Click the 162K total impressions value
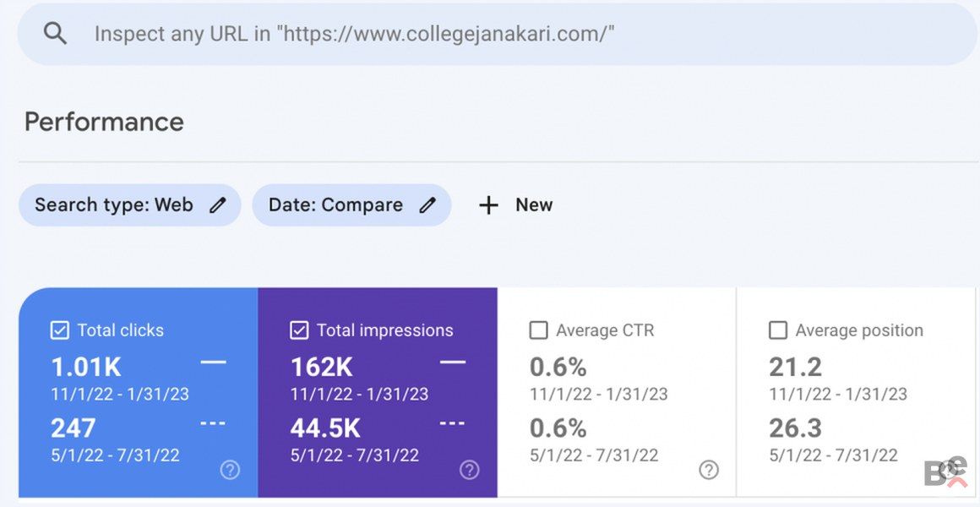Screen dimensions: 980x507 (x=322, y=367)
